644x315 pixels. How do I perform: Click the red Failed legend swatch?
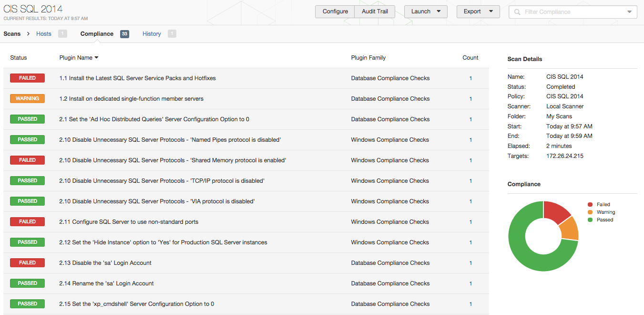pos(590,204)
